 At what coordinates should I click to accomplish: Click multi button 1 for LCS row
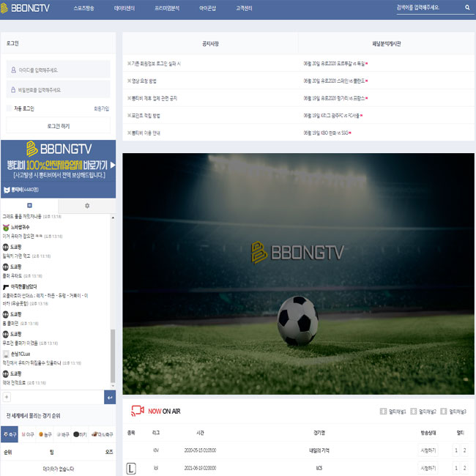[x=456, y=468]
